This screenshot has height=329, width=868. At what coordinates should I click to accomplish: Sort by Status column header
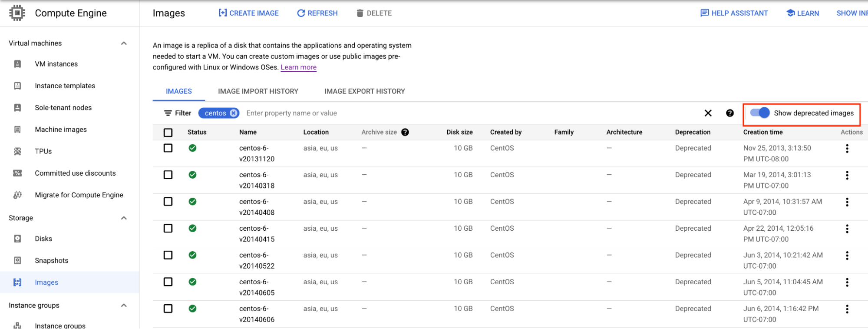click(197, 132)
